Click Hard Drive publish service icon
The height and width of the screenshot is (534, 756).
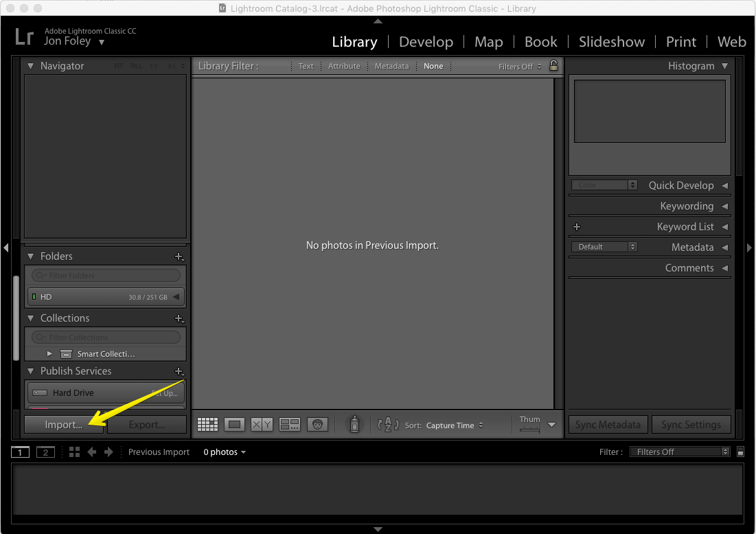click(x=40, y=392)
